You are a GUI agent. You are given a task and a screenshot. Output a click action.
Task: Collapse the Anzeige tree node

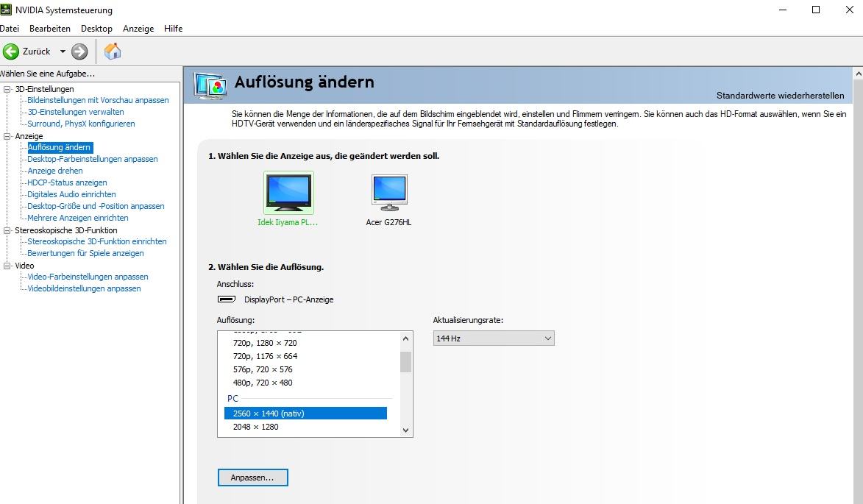[x=7, y=136]
